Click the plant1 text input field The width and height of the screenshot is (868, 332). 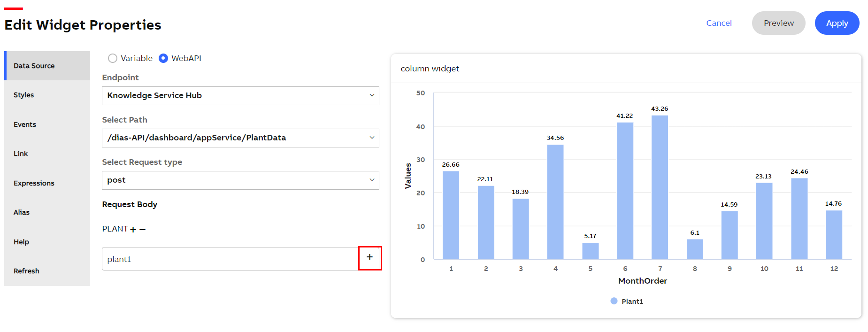[230, 259]
